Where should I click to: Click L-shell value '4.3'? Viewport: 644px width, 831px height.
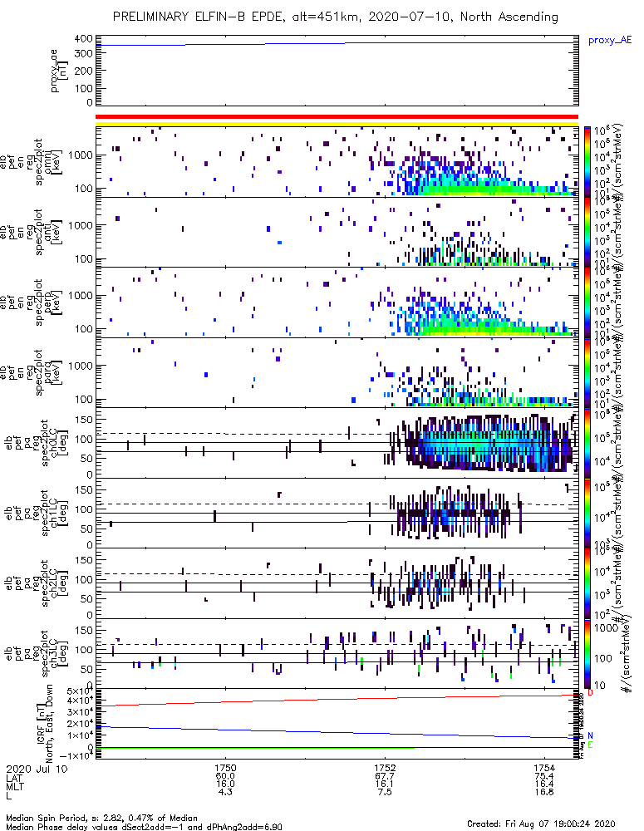[x=225, y=792]
